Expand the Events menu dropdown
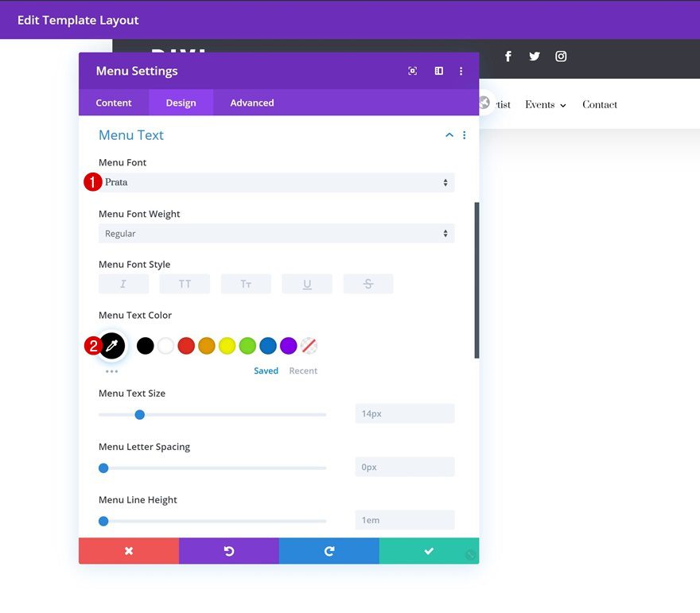 click(x=563, y=105)
